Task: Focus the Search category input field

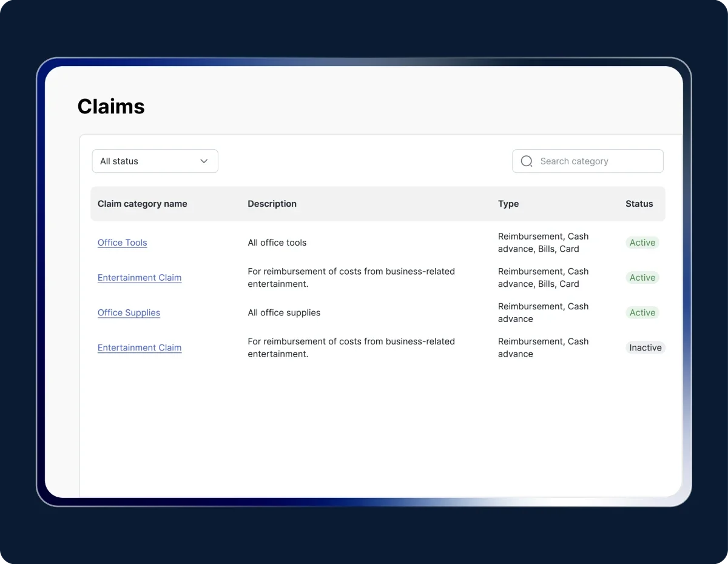Action: click(x=598, y=161)
